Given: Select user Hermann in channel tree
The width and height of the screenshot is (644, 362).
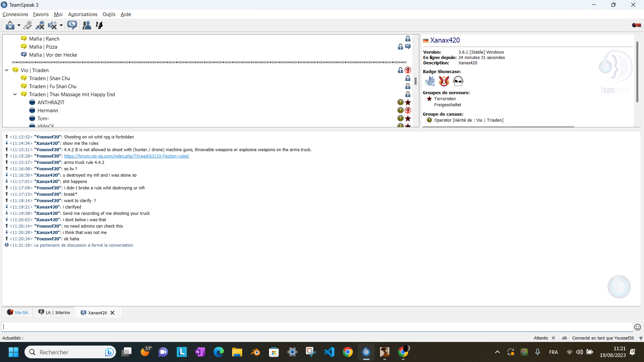Looking at the screenshot, I should click(48, 111).
